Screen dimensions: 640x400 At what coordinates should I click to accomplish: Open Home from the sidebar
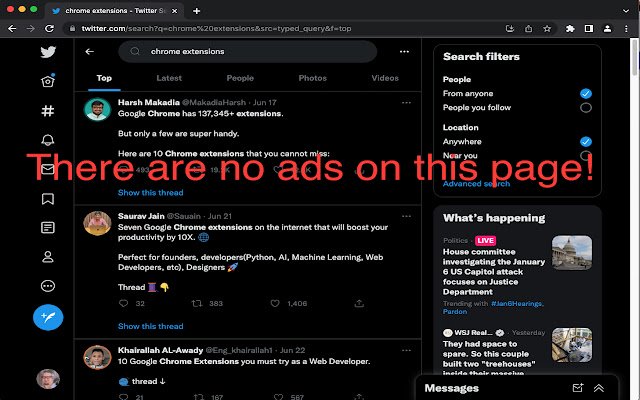48,81
